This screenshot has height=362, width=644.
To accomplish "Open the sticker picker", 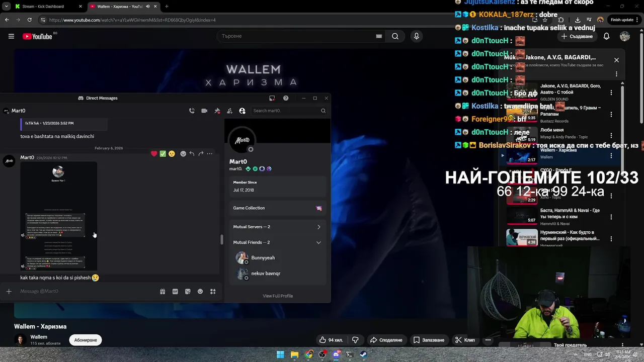I will (x=188, y=291).
